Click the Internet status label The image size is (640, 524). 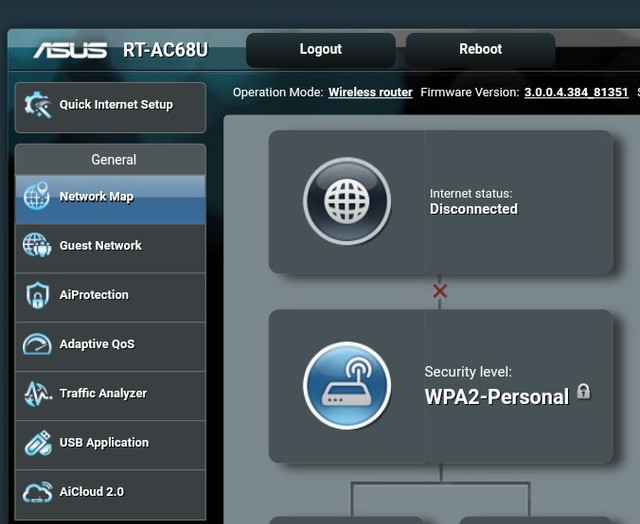click(471, 193)
